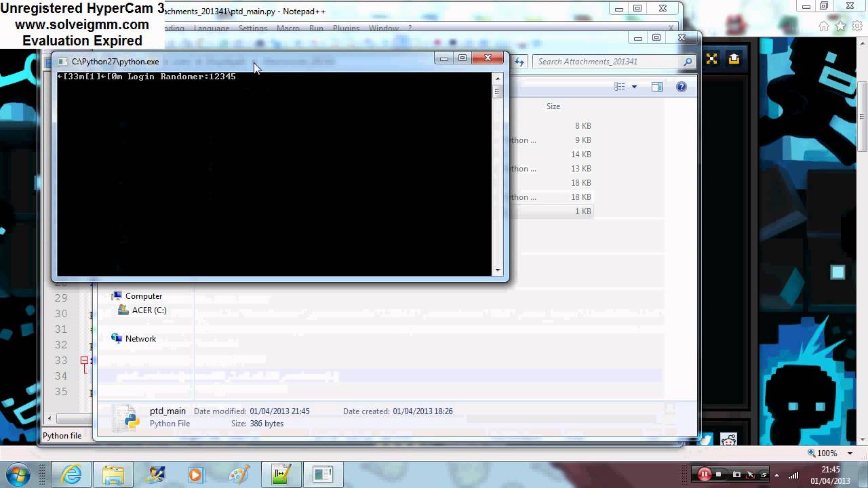Screen dimensions: 868x488
Task: Open Explorer help via blue question icon
Action: click(682, 87)
